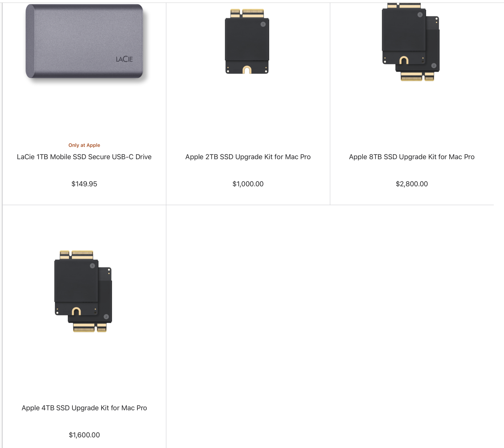Click number 2 badge on 4TB kit
The image size is (504, 448).
pyautogui.click(x=106, y=317)
